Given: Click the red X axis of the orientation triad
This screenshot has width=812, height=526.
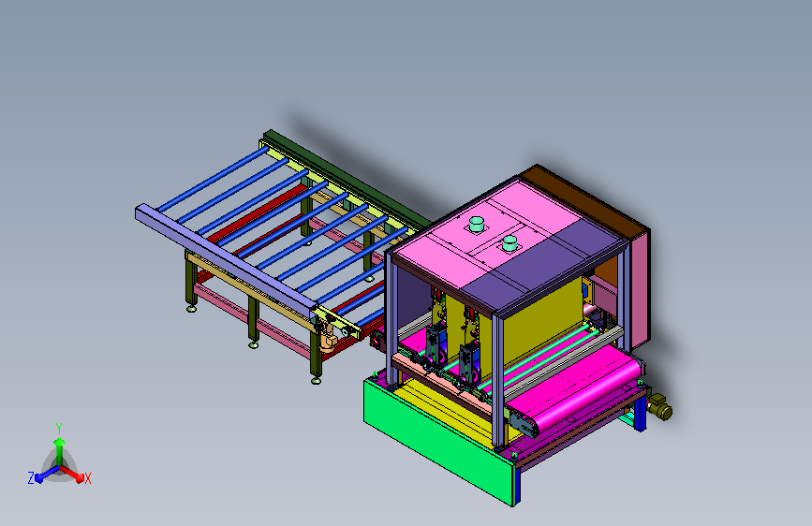Looking at the screenshot, I should (74, 475).
